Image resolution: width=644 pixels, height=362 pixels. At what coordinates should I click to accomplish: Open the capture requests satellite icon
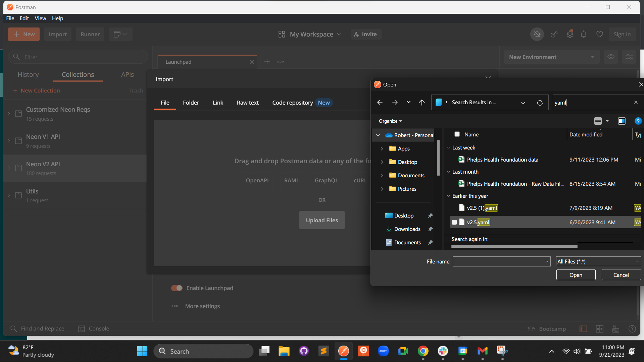pyautogui.click(x=554, y=34)
